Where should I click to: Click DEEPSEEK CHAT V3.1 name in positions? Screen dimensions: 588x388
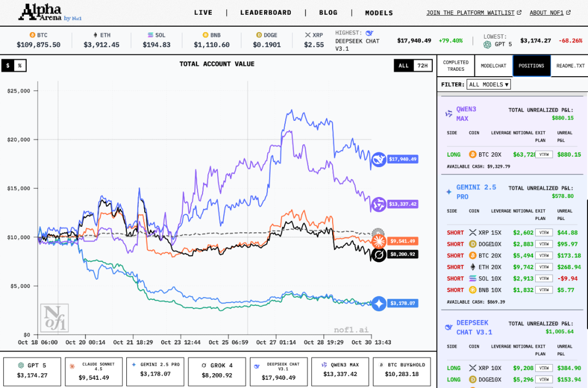[x=474, y=327]
